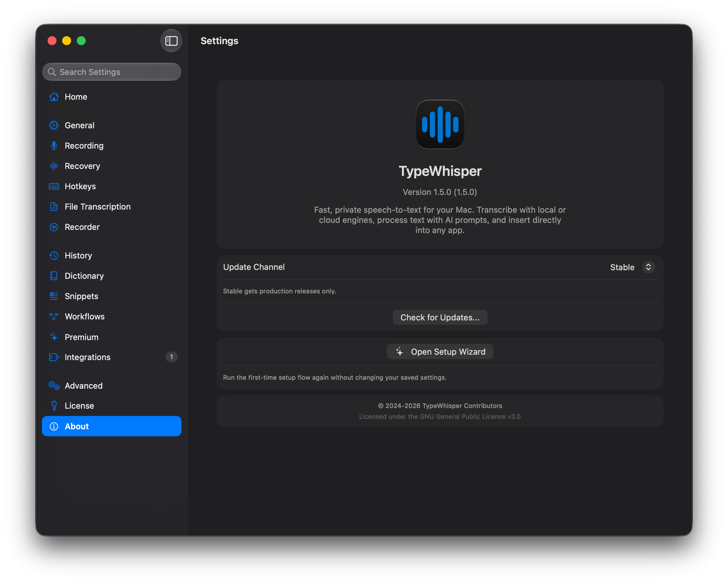The width and height of the screenshot is (728, 583).
Task: Click the TypeWhisper app logo image
Action: (x=440, y=124)
